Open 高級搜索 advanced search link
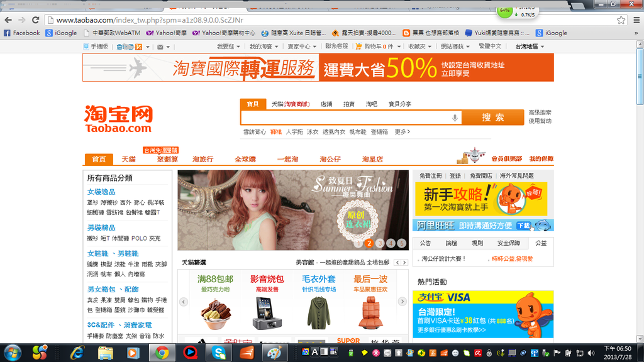 point(540,112)
